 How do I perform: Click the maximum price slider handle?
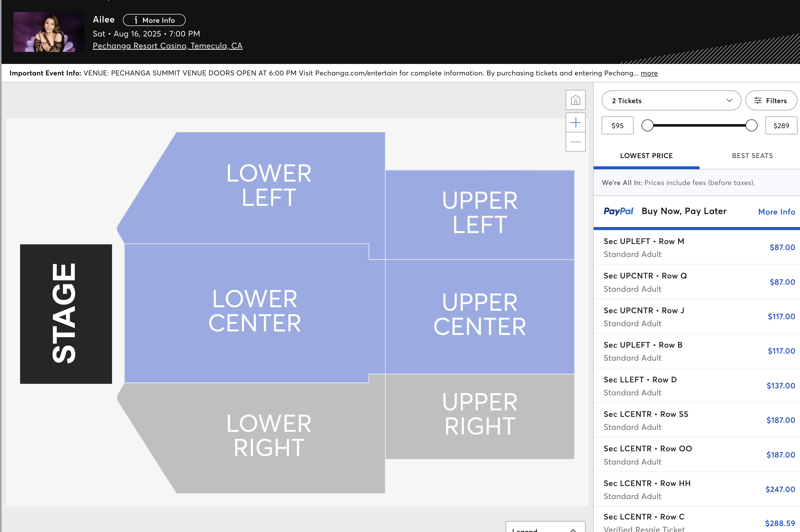pos(751,126)
